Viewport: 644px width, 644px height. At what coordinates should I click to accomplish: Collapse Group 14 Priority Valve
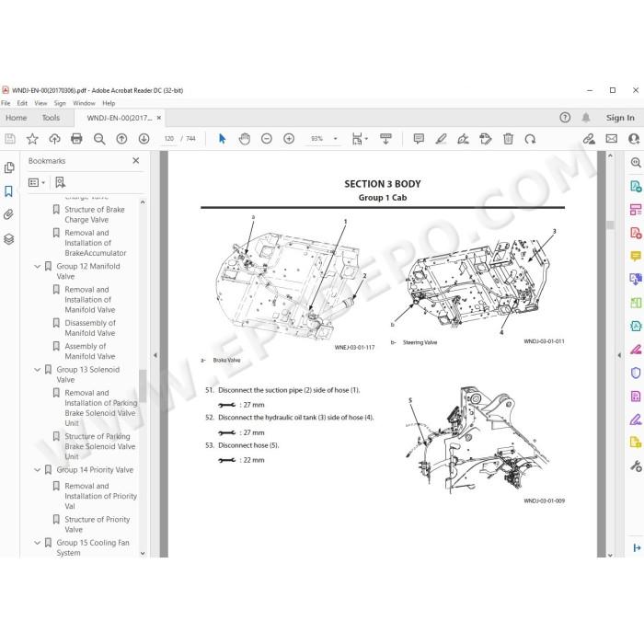click(x=37, y=470)
